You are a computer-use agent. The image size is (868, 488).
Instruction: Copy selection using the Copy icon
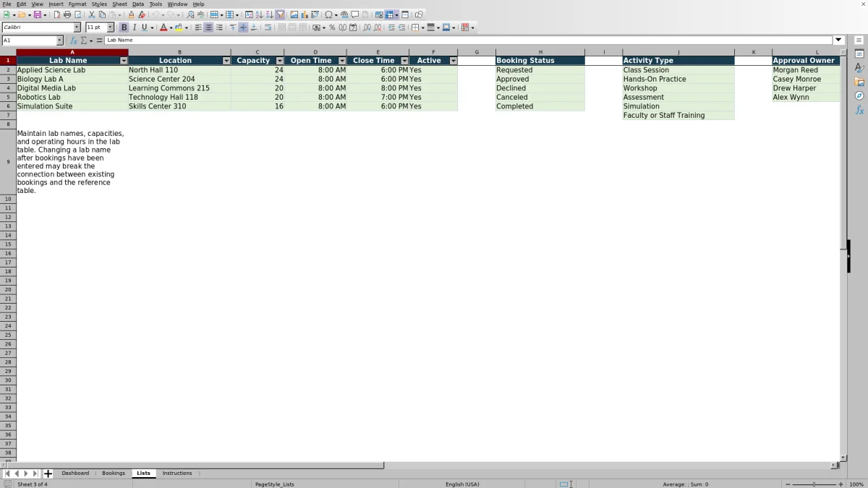[102, 14]
